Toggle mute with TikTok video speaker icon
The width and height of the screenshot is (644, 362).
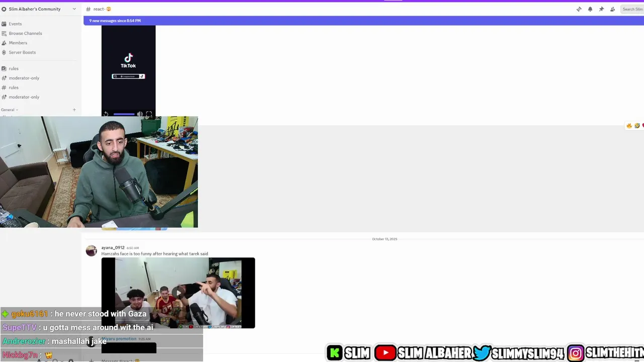tap(140, 114)
